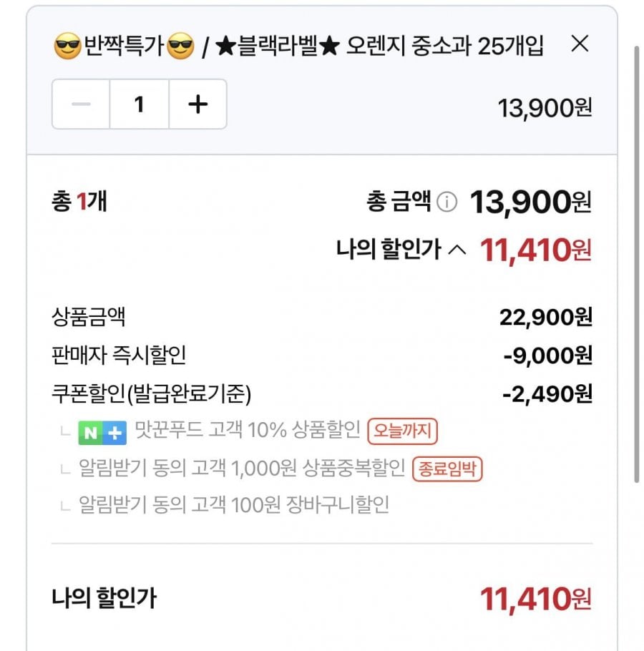Click the sunglasses emoji before 반짝특가
Image resolution: width=644 pixels, height=651 pixels.
(x=68, y=47)
